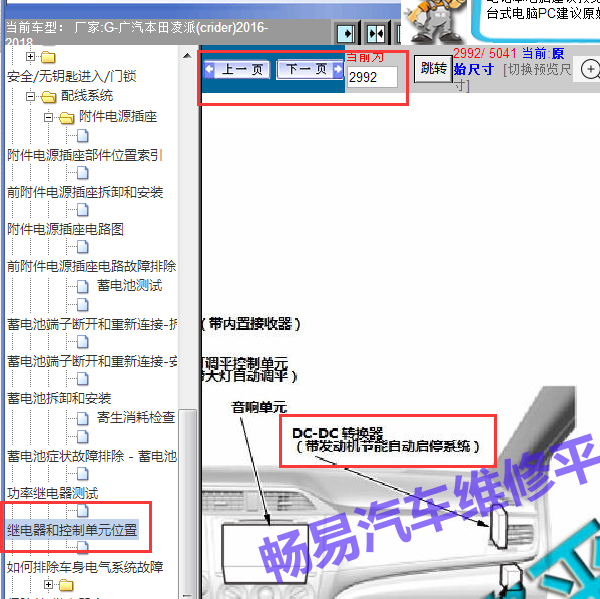Click the (带内置接收器) diagram label

click(x=251, y=324)
